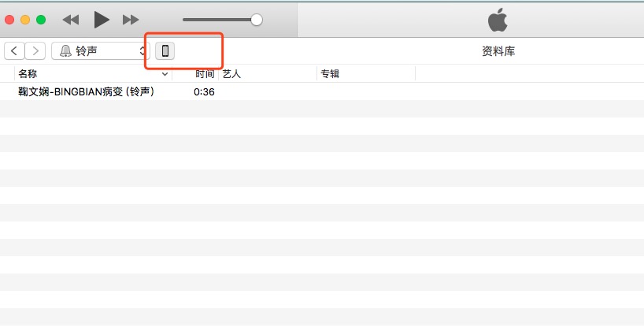Open the 铃声 media type dropdown
This screenshot has width=644, height=335.
101,51
